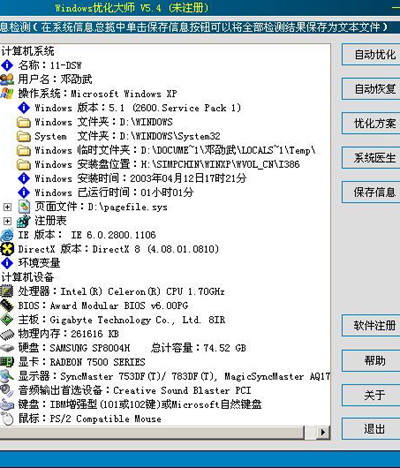Select the IE 版本 6.0.2800.1106 row
The image size is (400, 468).
[87, 235]
